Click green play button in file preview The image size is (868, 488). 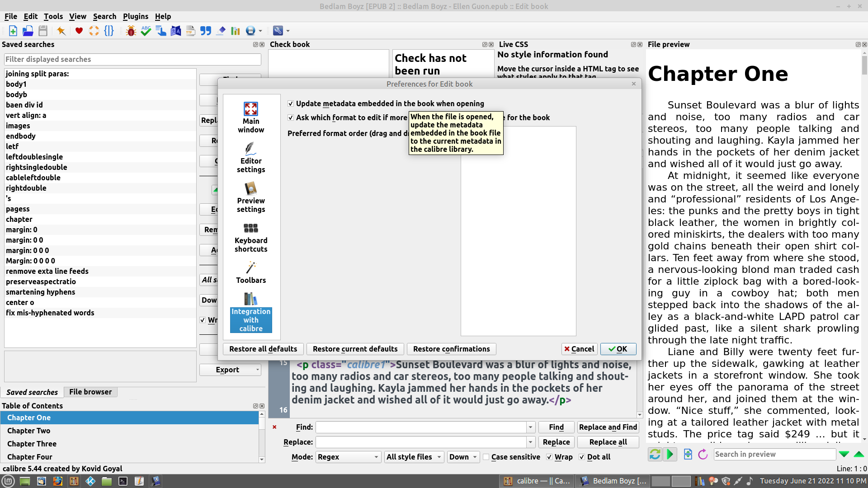[x=670, y=454]
